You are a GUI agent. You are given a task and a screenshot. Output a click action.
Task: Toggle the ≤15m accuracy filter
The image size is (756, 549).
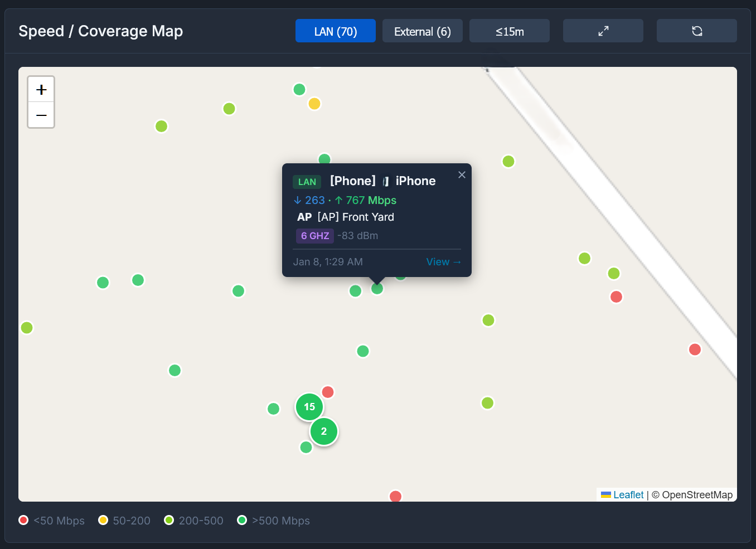510,31
